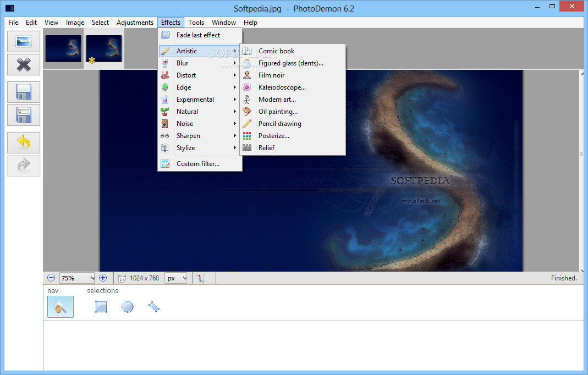Expand the Distort submenu

200,75
